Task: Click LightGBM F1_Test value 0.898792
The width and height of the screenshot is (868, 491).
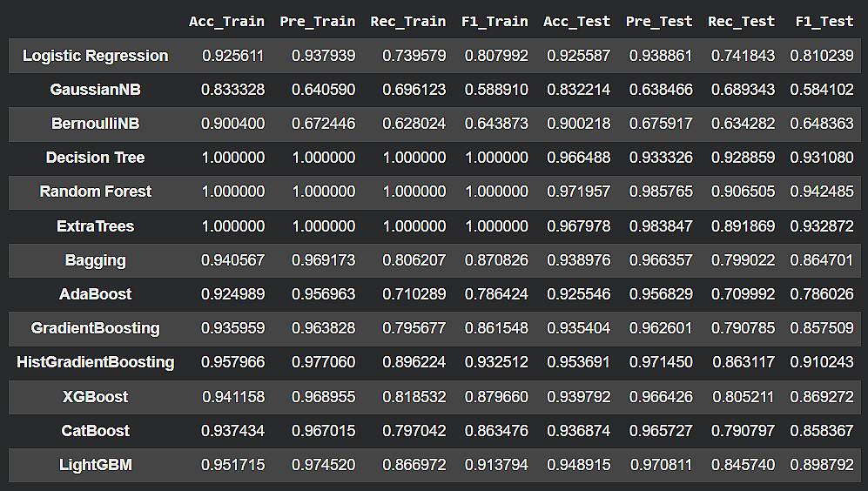Action: click(x=822, y=465)
